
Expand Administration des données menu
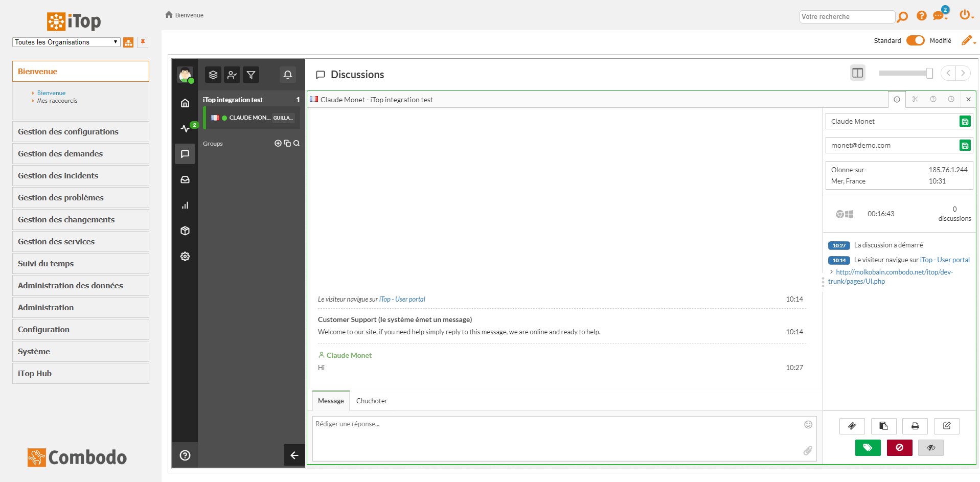click(81, 285)
